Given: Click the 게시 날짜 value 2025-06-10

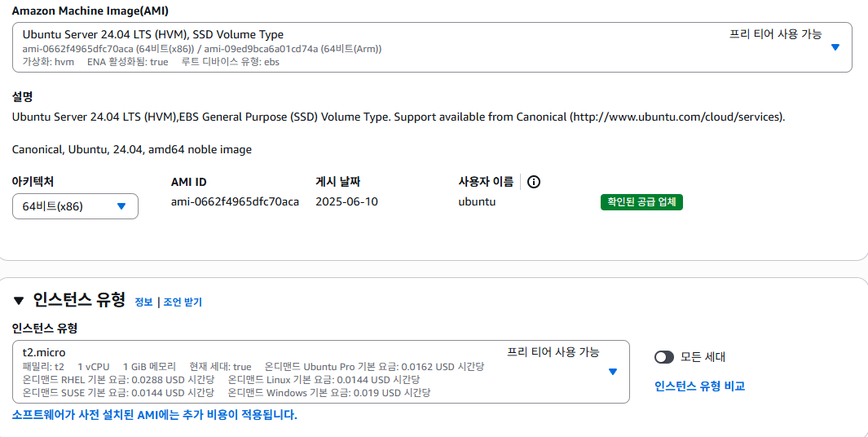Looking at the screenshot, I should click(x=346, y=201).
